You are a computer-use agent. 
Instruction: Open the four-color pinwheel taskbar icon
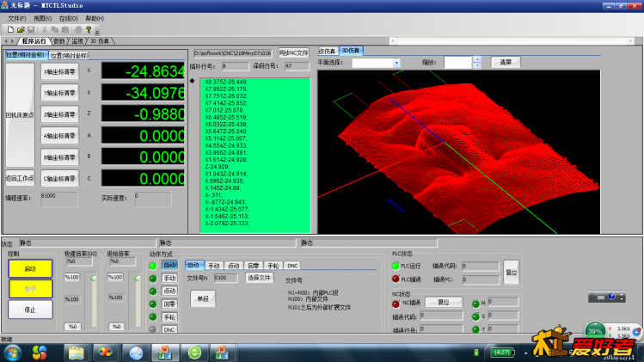tap(40, 353)
